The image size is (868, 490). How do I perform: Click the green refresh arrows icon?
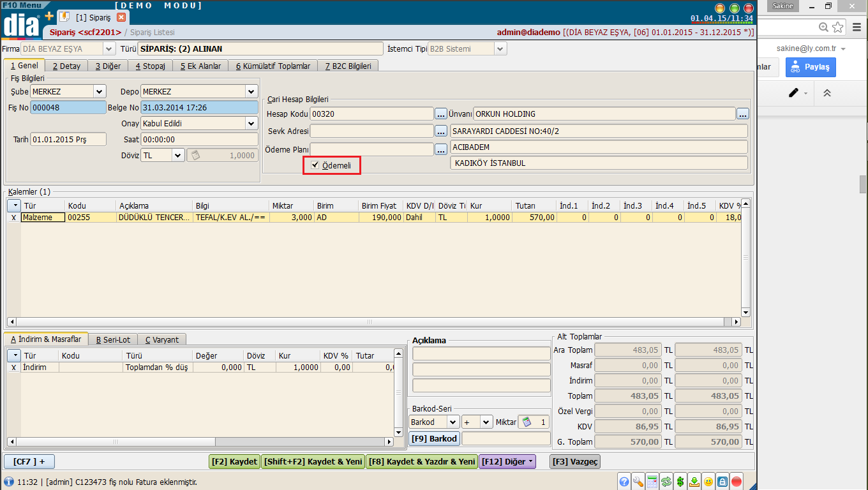(666, 482)
